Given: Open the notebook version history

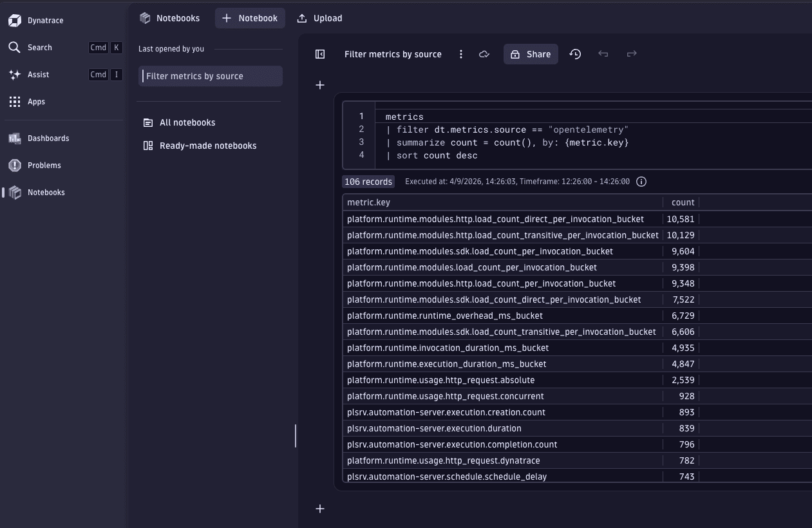Looking at the screenshot, I should coord(574,54).
